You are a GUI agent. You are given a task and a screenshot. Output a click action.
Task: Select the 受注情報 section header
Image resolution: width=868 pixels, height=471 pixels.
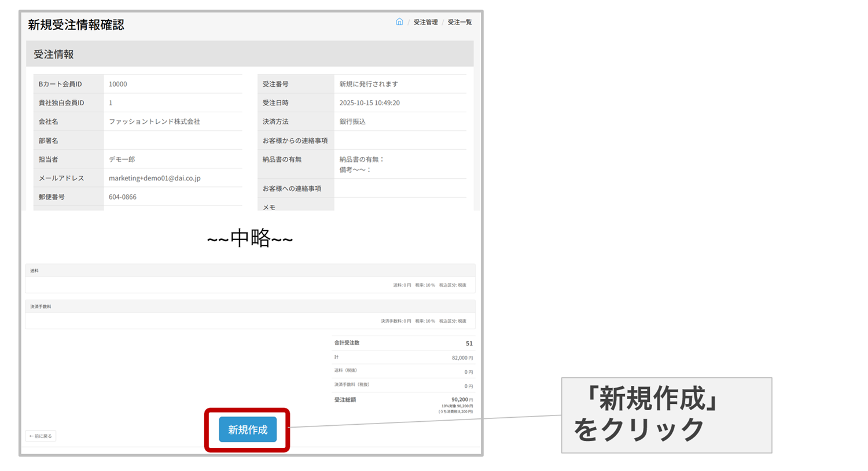pyautogui.click(x=54, y=54)
